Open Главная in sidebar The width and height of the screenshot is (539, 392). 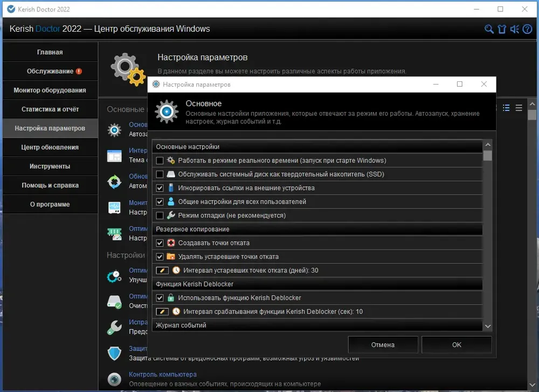pos(50,52)
